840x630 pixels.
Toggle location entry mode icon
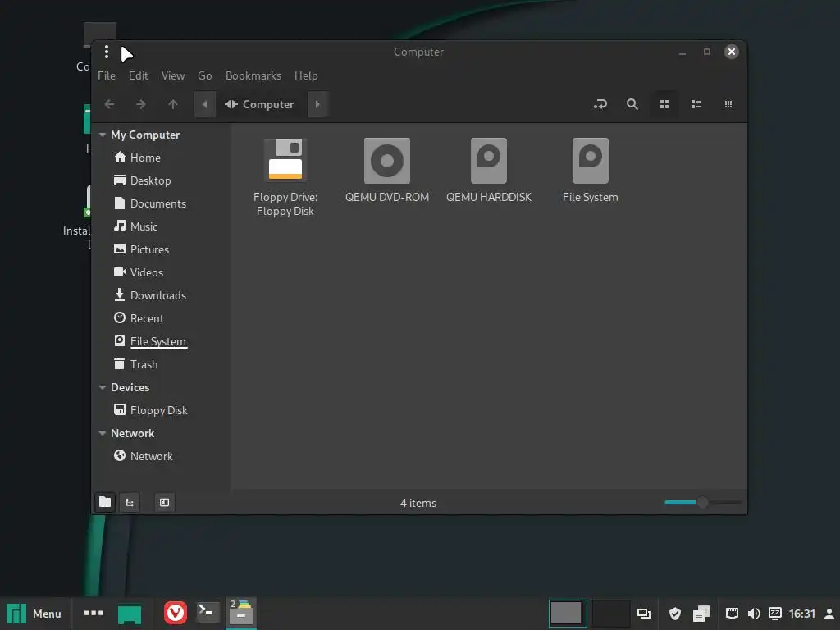pos(600,104)
